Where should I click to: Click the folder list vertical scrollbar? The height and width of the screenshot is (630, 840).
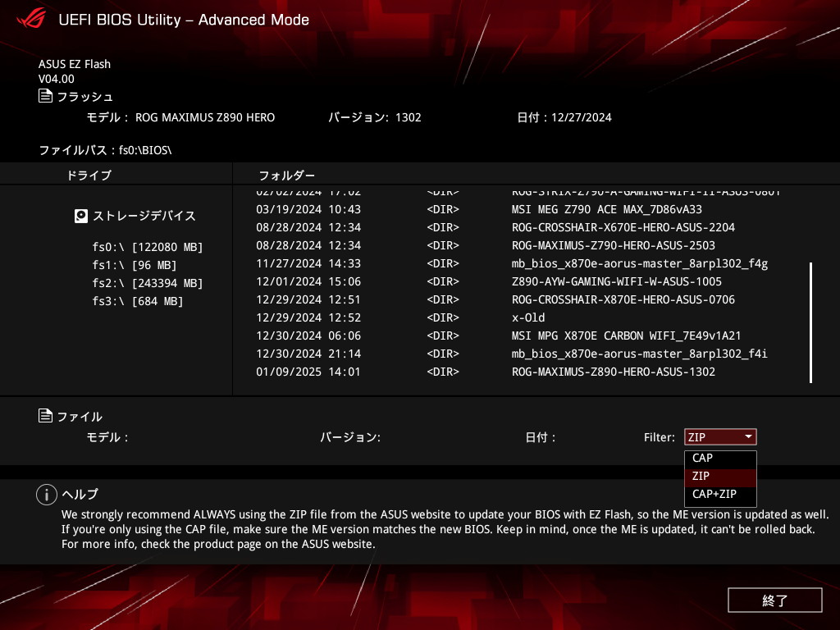click(810, 322)
